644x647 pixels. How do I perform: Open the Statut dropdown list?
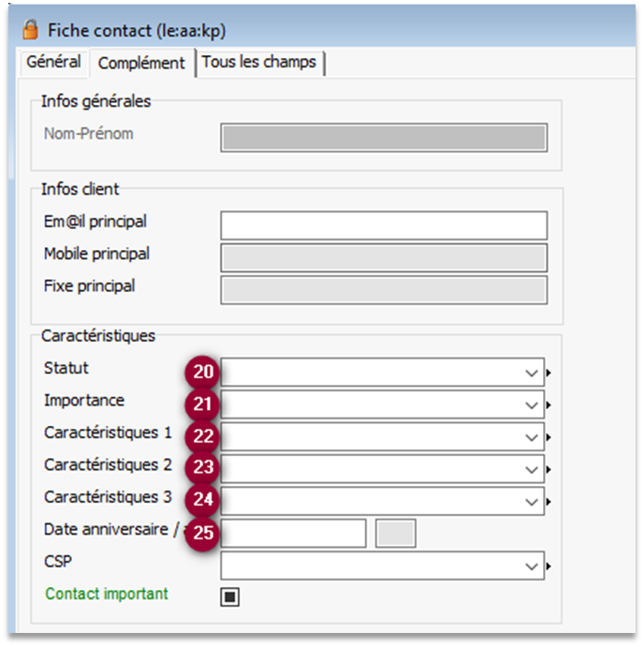point(532,373)
